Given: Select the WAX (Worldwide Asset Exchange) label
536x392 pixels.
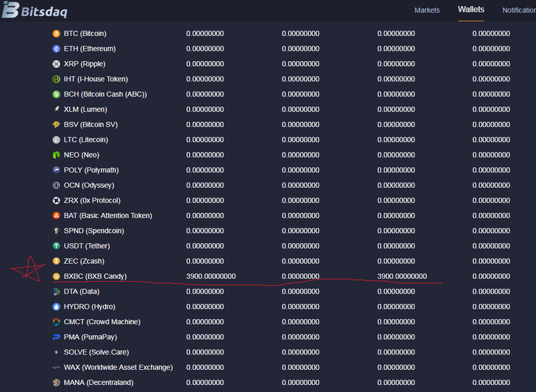Looking at the screenshot, I should (119, 368).
